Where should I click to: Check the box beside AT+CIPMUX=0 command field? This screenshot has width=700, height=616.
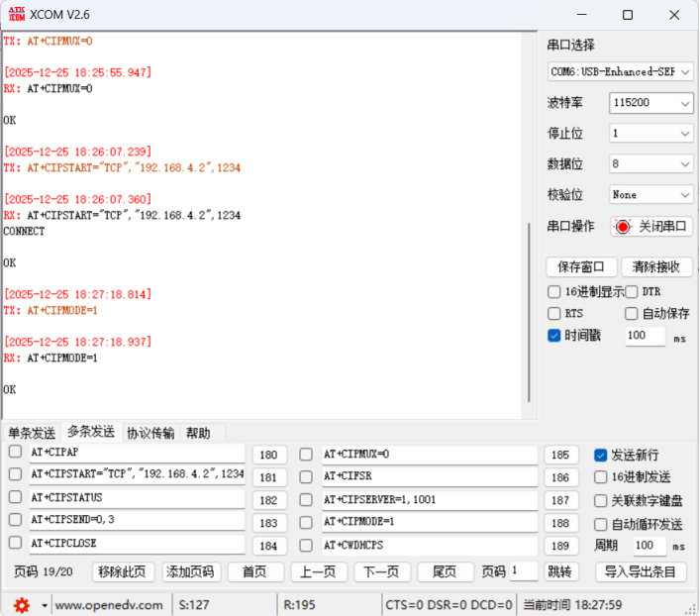coord(306,455)
